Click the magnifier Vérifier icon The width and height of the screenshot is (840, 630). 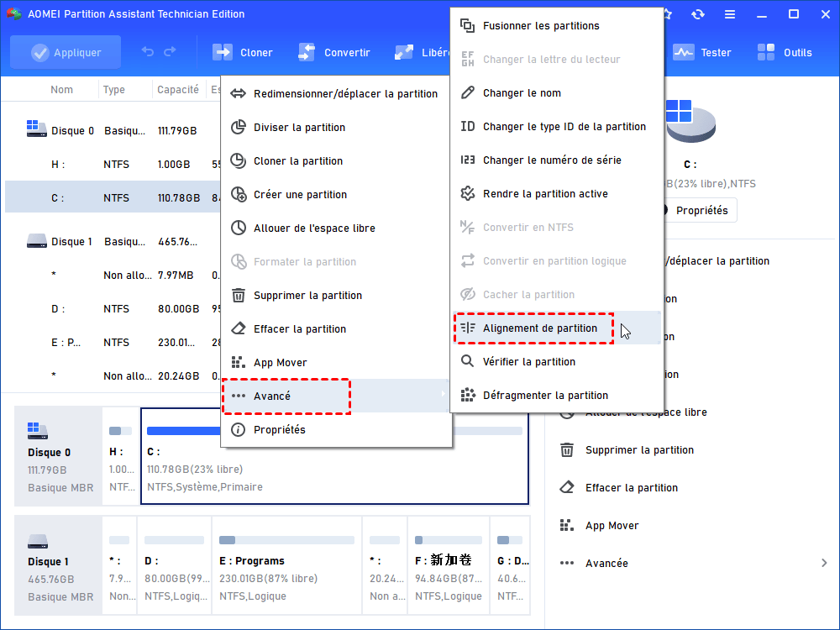(x=468, y=361)
